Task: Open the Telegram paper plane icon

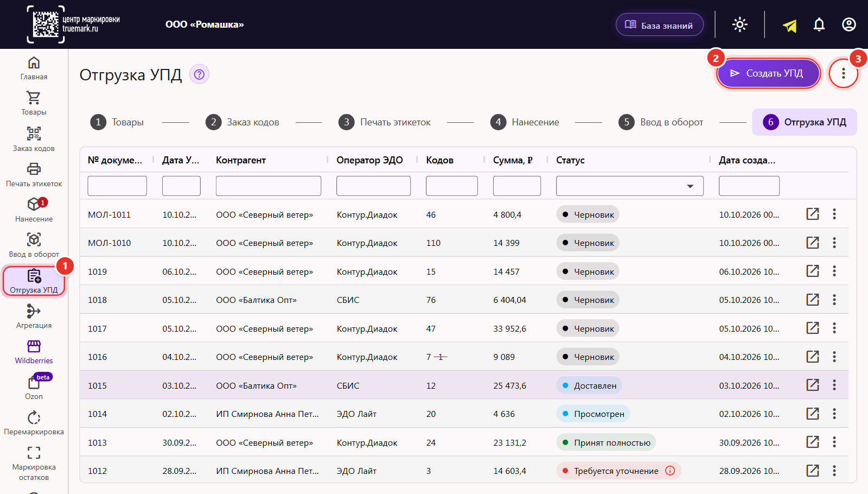Action: pos(790,25)
